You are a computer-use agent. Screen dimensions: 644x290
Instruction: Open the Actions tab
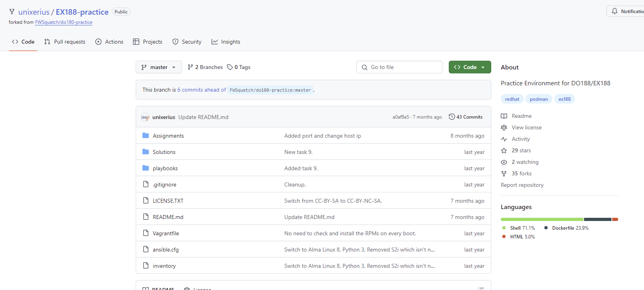(x=109, y=42)
